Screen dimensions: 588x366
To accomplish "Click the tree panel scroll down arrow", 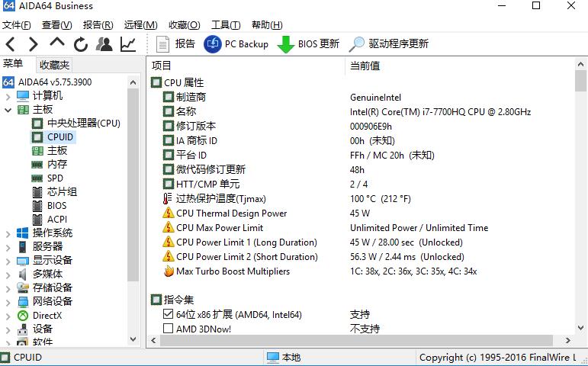I will (x=133, y=339).
